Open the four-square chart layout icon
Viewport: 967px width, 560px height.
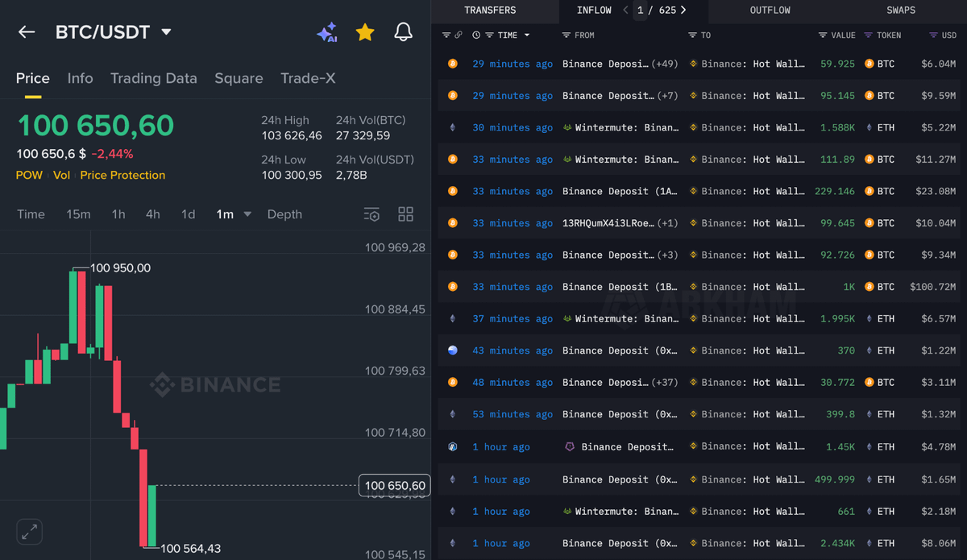[x=405, y=214]
